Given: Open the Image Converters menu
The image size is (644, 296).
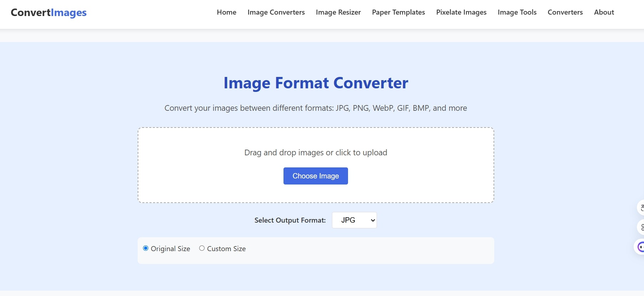Looking at the screenshot, I should tap(276, 12).
